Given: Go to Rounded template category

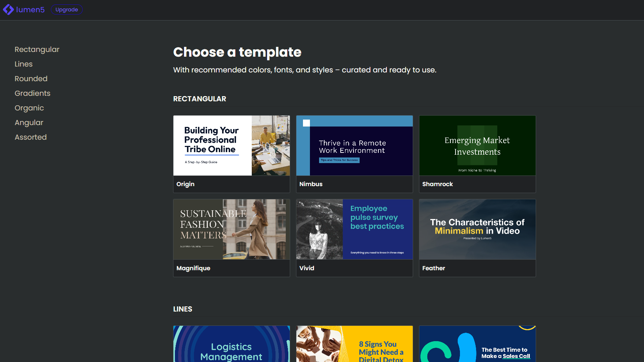Looking at the screenshot, I should pyautogui.click(x=31, y=79).
